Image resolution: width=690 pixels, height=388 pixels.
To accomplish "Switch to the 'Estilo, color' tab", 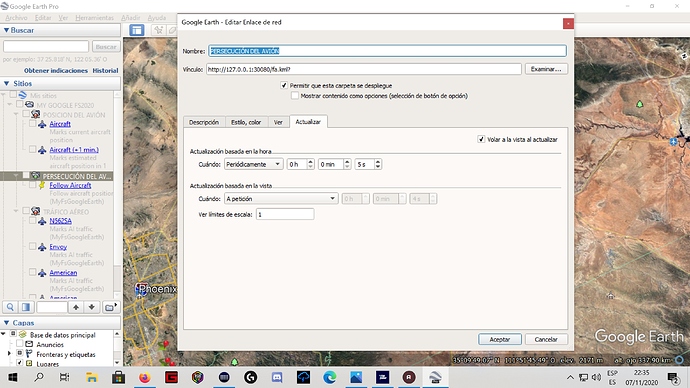I will tap(246, 122).
